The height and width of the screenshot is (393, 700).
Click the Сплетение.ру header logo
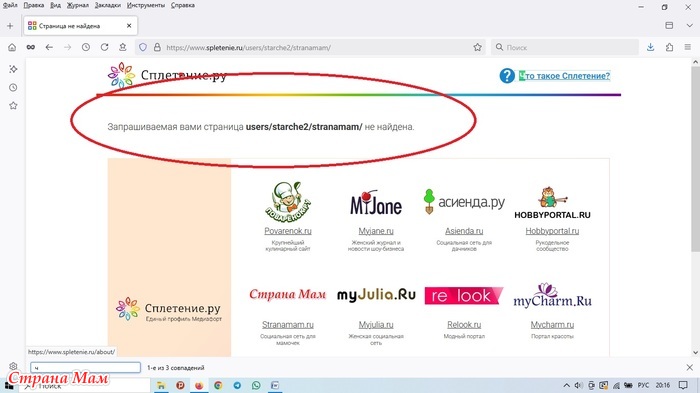(x=167, y=75)
